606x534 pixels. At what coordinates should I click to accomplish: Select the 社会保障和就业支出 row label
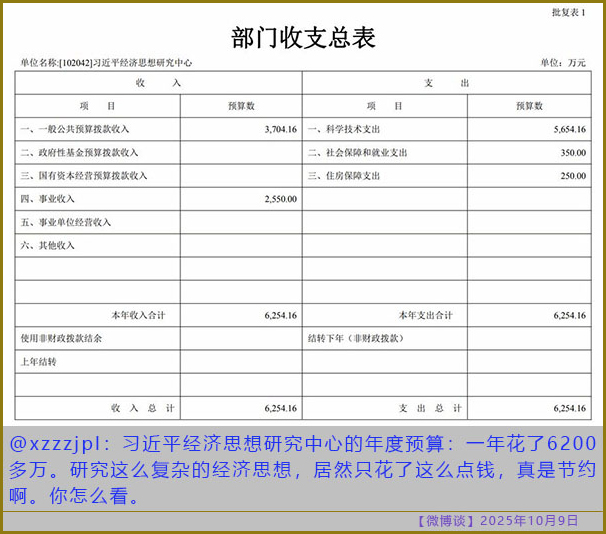click(358, 152)
